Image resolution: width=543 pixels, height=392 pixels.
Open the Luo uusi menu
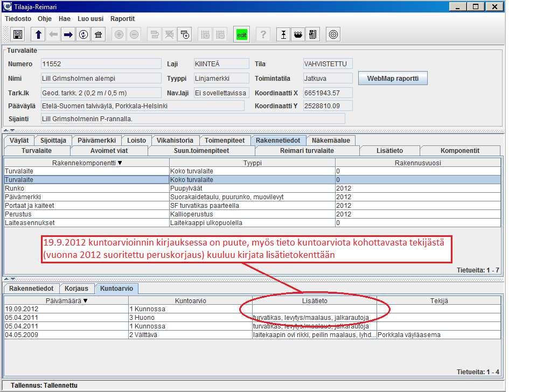click(90, 19)
